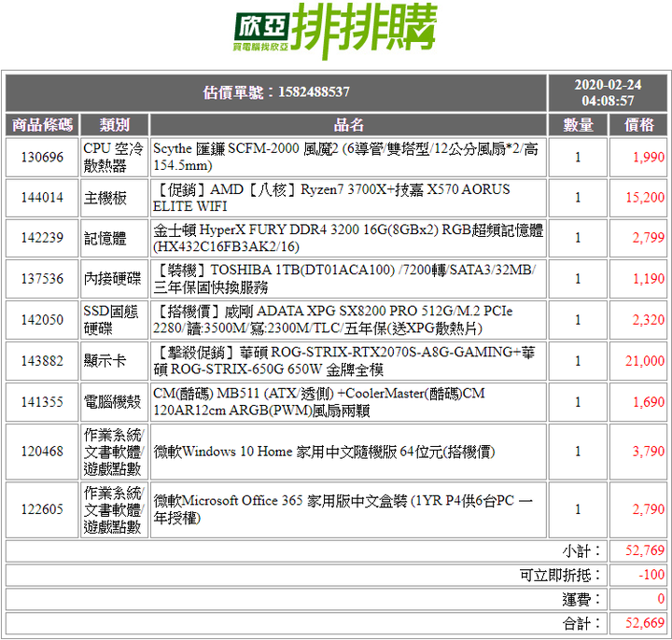Click the 商品條碼 column header

pos(42,125)
